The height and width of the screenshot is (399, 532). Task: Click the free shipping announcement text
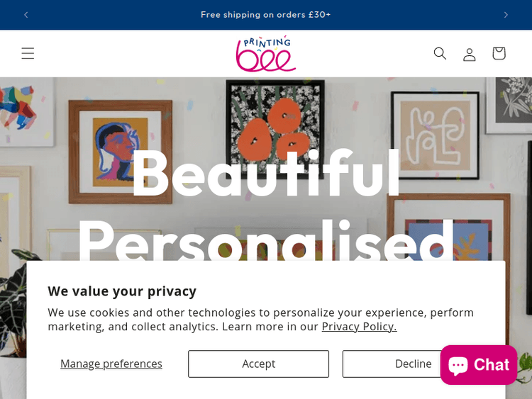(265, 15)
